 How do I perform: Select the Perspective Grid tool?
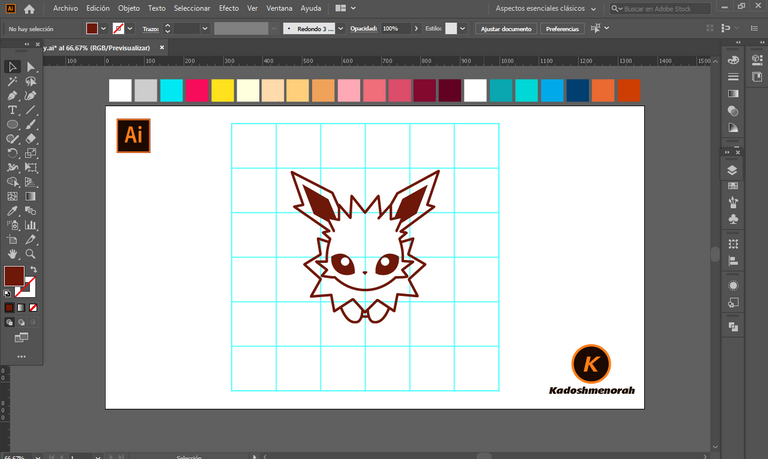pyautogui.click(x=30, y=182)
